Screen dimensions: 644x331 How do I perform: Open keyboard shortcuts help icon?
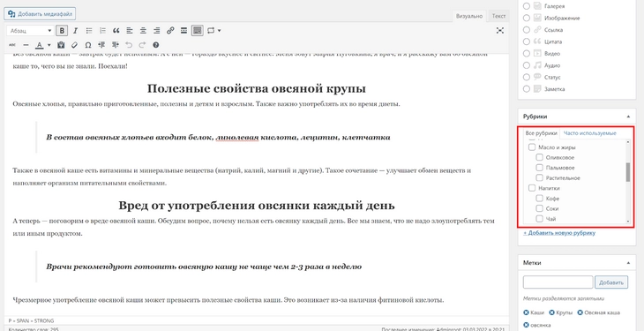(155, 45)
